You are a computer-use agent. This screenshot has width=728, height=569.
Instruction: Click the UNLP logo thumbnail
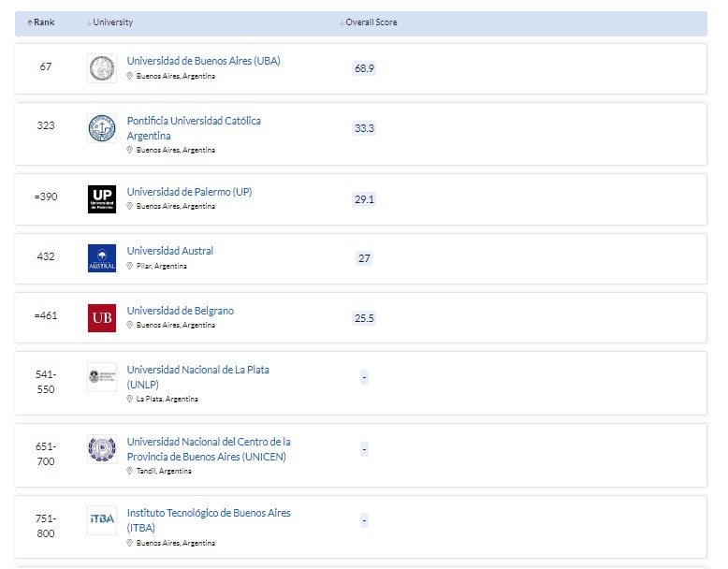click(x=102, y=377)
